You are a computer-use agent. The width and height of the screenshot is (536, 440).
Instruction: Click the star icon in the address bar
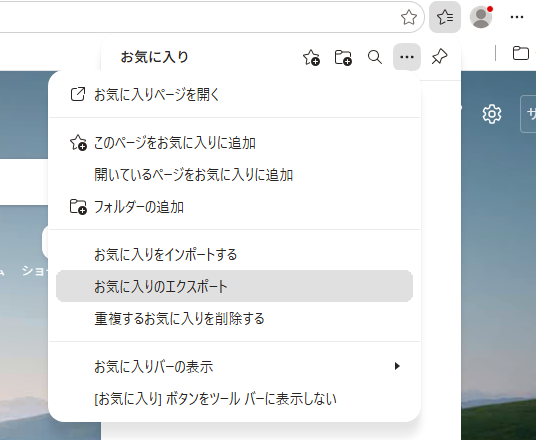pos(408,17)
